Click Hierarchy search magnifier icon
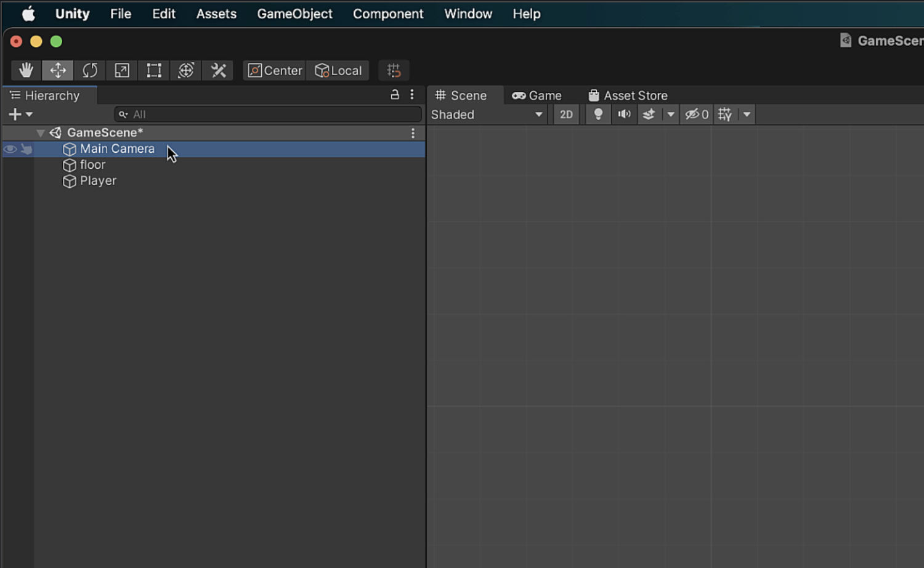Screen dimensions: 924x568 point(123,115)
